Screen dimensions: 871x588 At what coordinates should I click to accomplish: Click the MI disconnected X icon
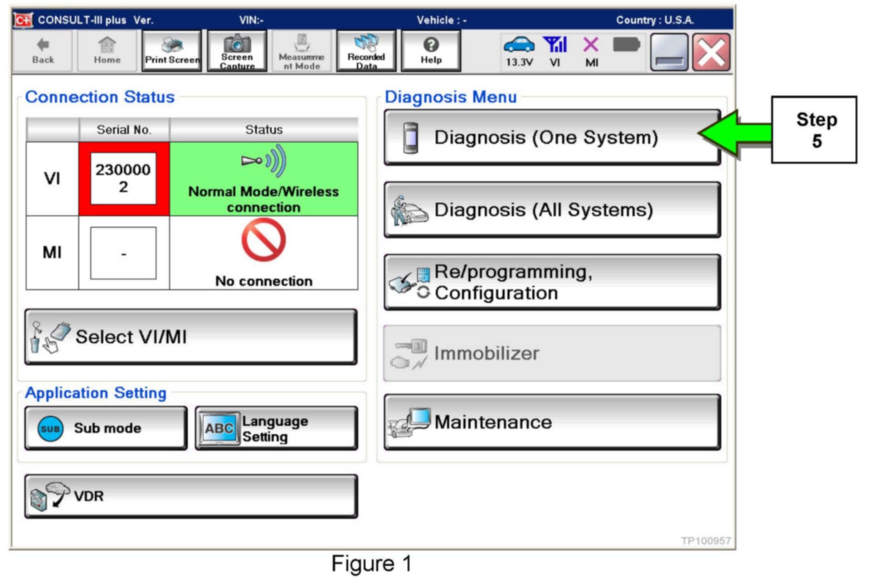coord(591,45)
